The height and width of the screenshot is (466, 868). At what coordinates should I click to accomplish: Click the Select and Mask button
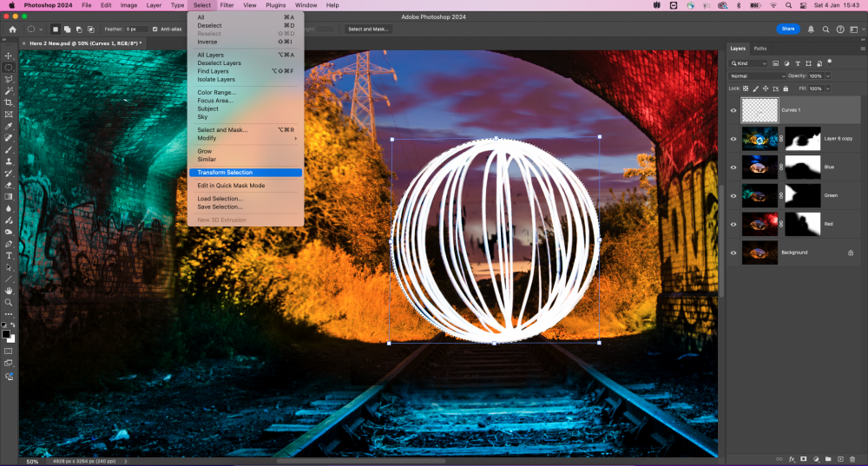(x=368, y=29)
